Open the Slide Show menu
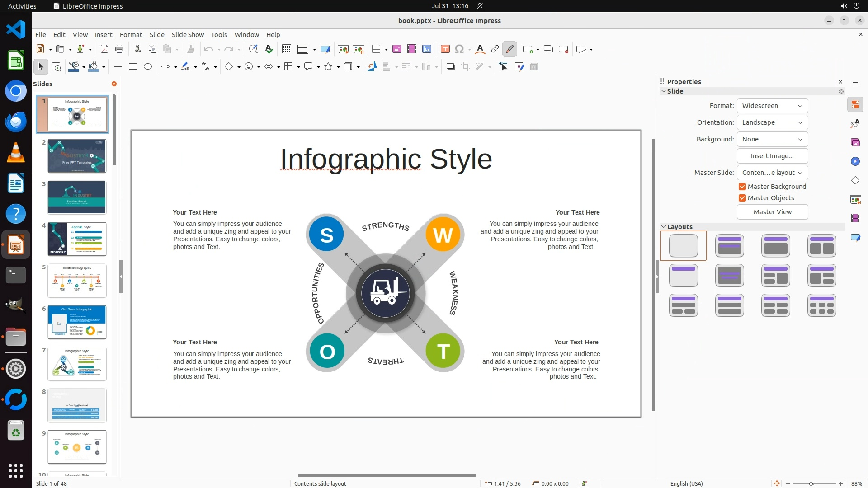 tap(188, 35)
